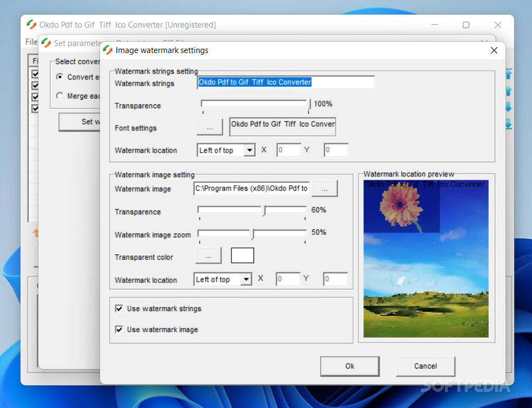The width and height of the screenshot is (532, 408).
Task: Click the move-to-top arrow icon at right edge
Action: pos(509,74)
